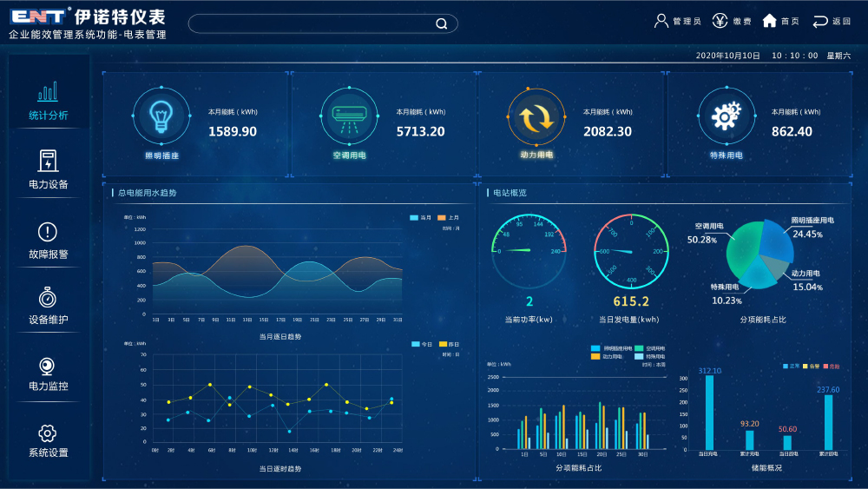This screenshot has width=868, height=489.
Task: Open 系统设置 gear icon in sidebar
Action: pos(48,433)
